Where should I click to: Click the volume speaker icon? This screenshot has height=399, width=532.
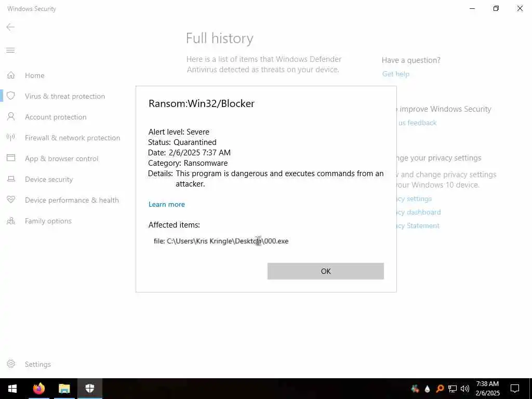coord(465,389)
